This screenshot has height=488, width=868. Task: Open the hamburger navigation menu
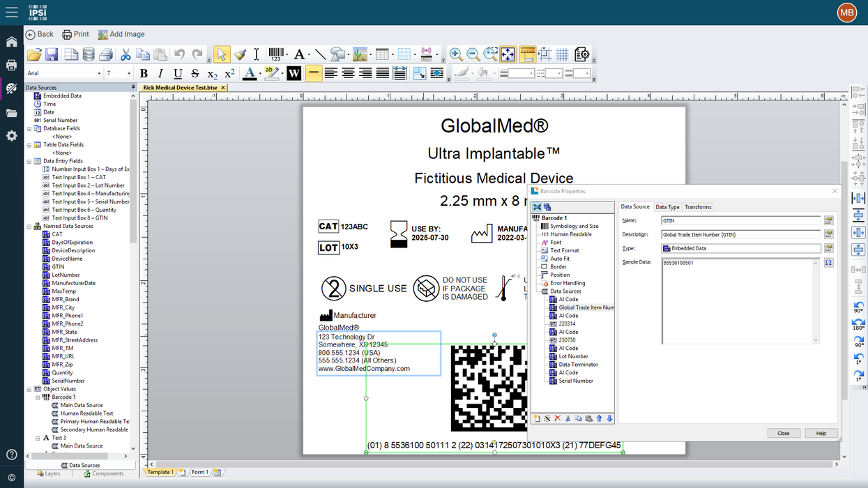[12, 12]
